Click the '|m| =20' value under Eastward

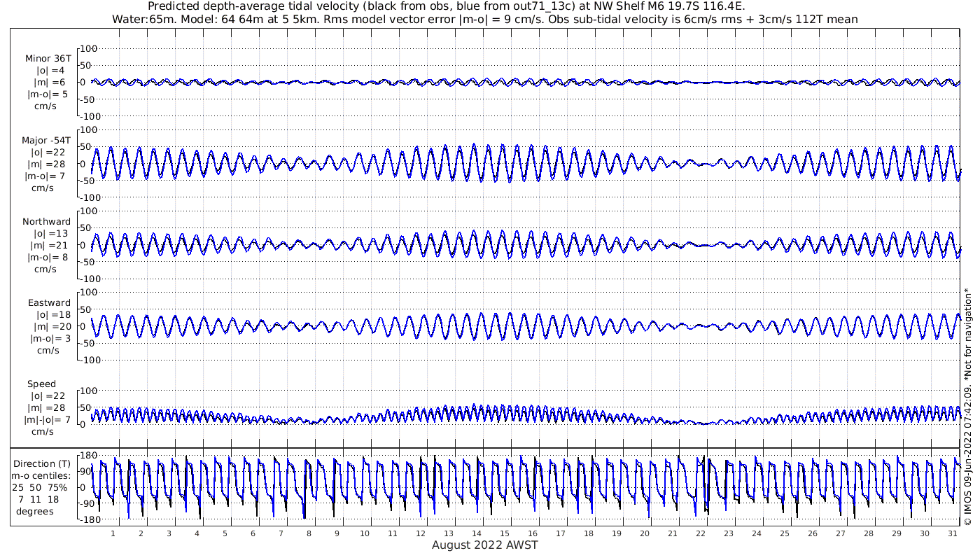point(52,327)
